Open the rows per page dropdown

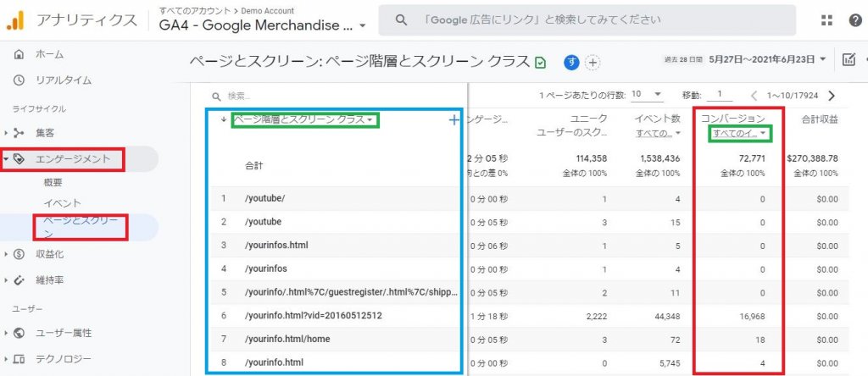pos(647,94)
